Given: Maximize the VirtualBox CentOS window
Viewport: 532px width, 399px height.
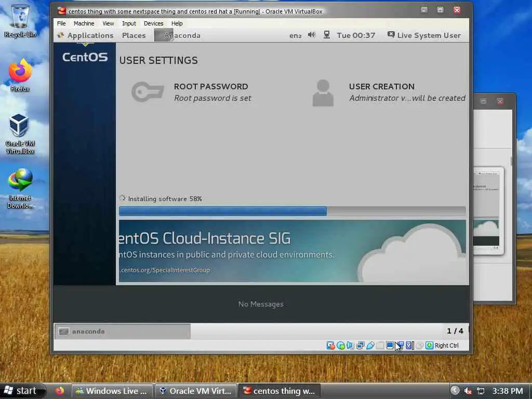Looking at the screenshot, I should pyautogui.click(x=441, y=10).
